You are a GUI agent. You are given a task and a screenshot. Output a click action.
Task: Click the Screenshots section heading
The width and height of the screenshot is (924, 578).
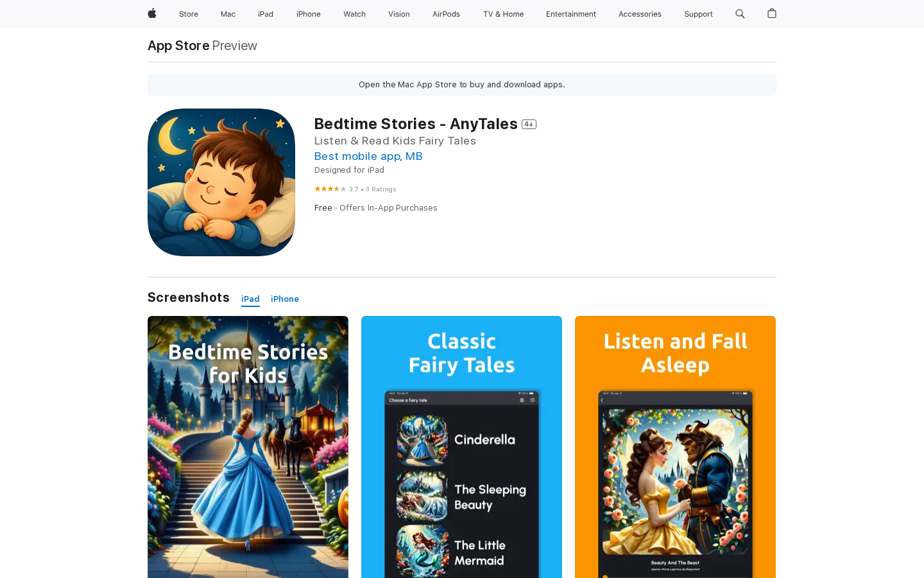pyautogui.click(x=189, y=297)
